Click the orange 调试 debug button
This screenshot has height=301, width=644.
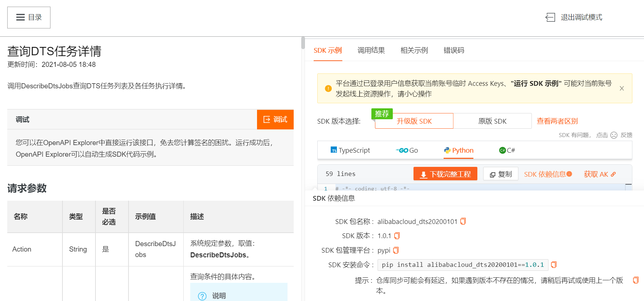pyautogui.click(x=275, y=120)
